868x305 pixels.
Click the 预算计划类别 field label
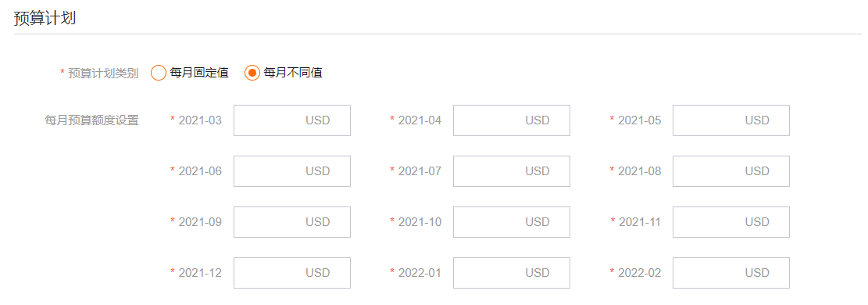[102, 74]
